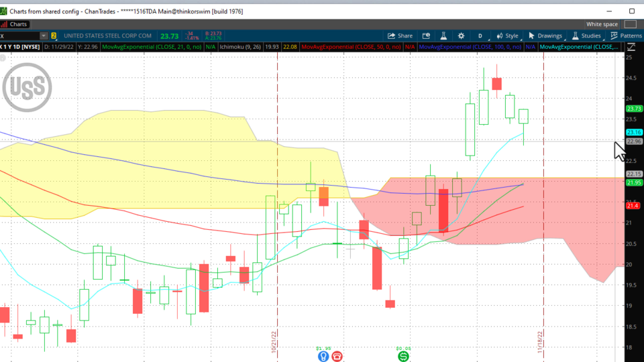This screenshot has height=362, width=644.
Task: Click the symbol input field
Action: pos(19,36)
